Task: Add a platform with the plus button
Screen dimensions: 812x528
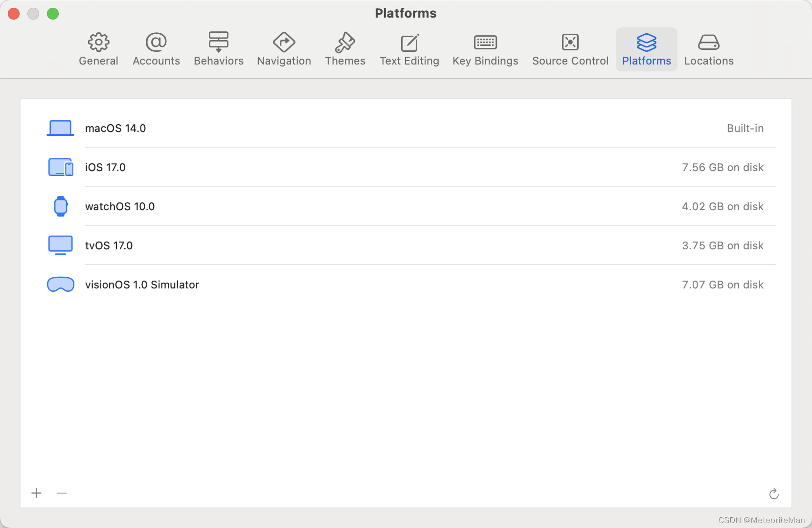Action: 36,493
